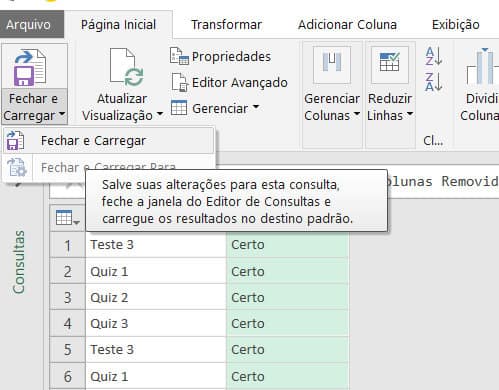This screenshot has width=499, height=390.
Task: Switch to the Transformar tab
Action: coord(226,24)
